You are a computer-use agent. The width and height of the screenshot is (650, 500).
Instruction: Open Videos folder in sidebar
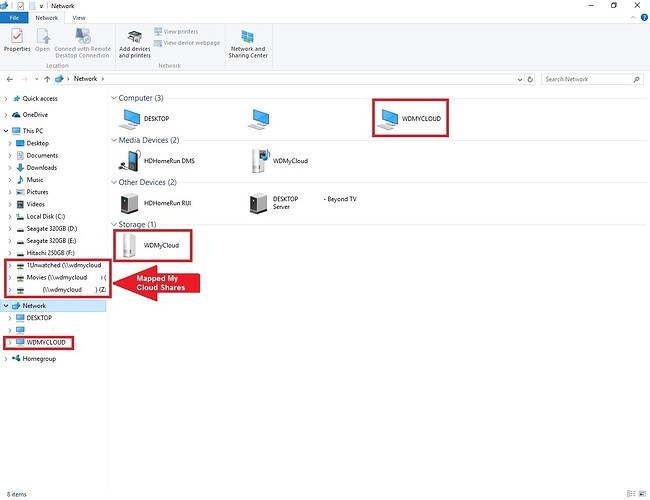tap(30, 204)
